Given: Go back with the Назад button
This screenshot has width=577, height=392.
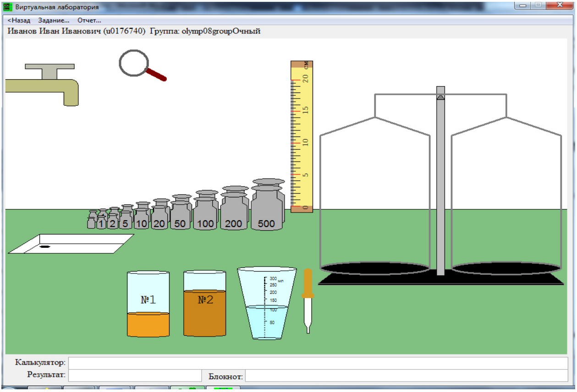Looking at the screenshot, I should (x=19, y=21).
